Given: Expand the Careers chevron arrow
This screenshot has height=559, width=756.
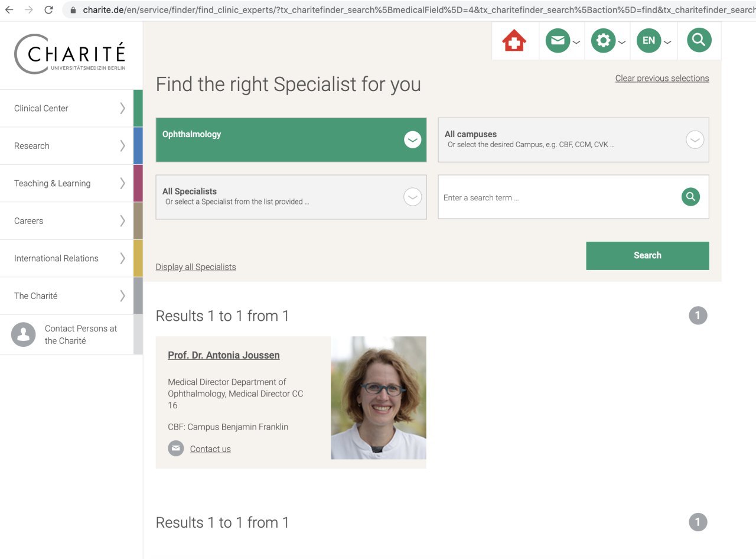Looking at the screenshot, I should coord(123,221).
